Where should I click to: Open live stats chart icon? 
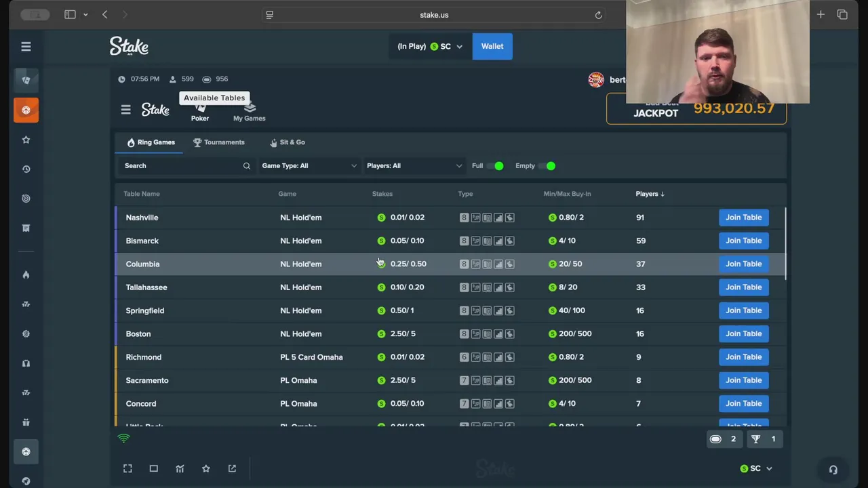[180, 468]
